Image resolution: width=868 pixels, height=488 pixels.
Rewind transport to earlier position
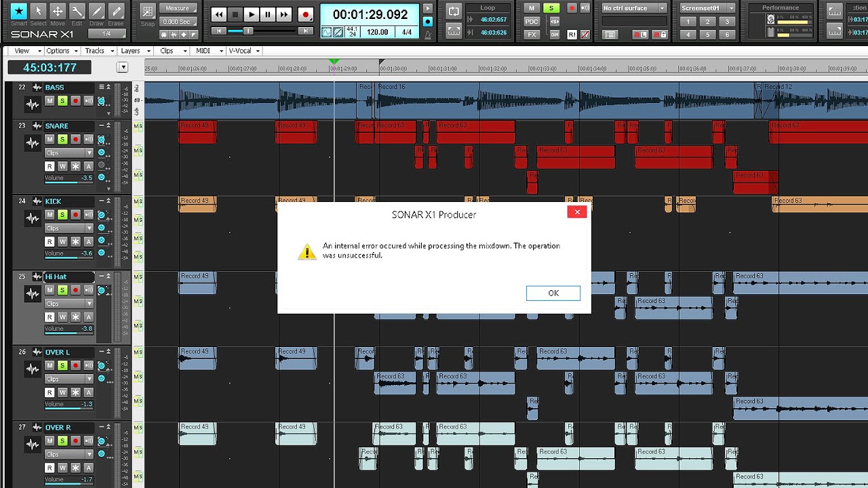219,14
